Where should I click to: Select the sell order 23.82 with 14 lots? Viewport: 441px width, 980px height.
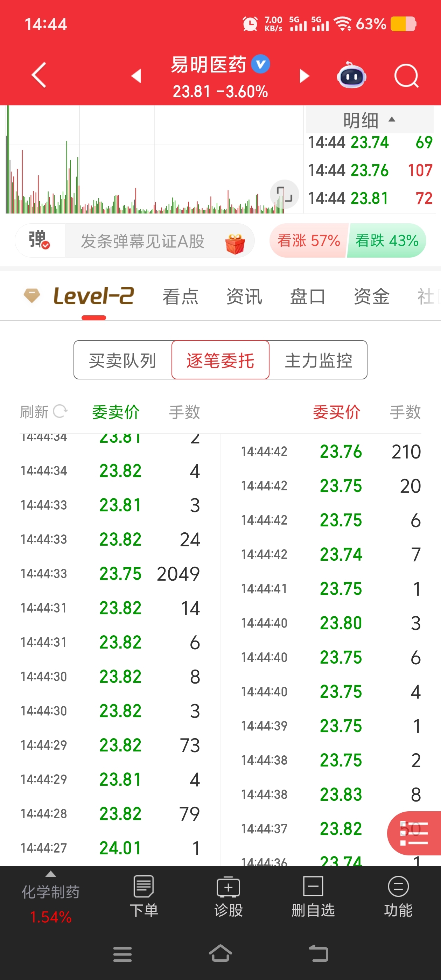click(110, 608)
